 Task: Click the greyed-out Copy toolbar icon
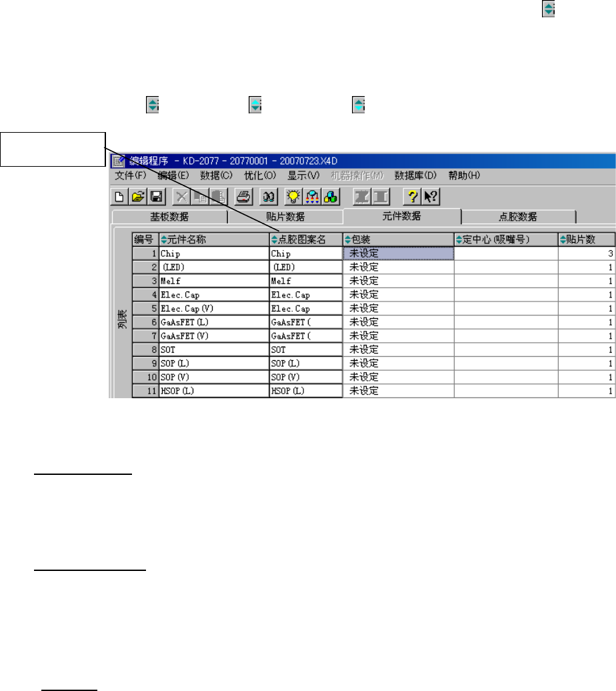click(199, 197)
